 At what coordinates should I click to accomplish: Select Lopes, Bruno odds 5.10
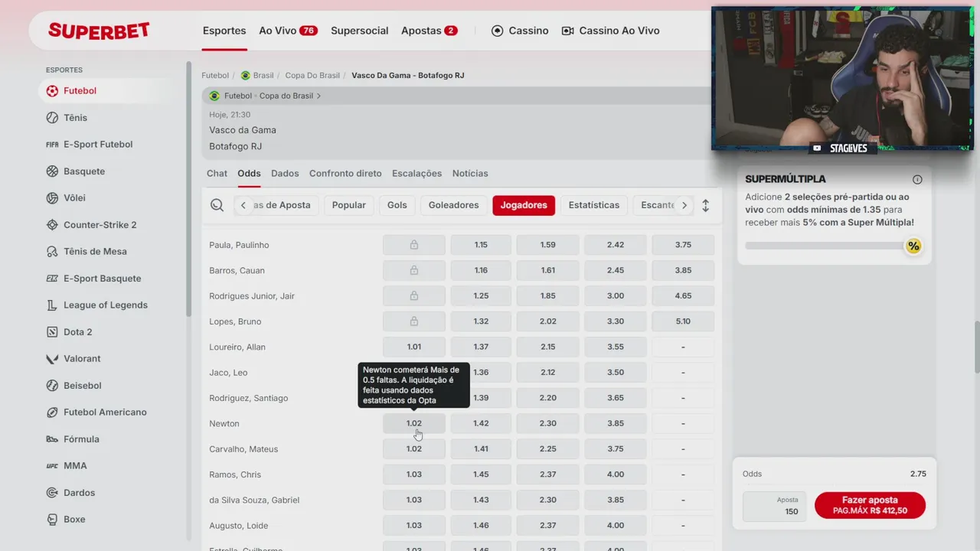pos(683,321)
